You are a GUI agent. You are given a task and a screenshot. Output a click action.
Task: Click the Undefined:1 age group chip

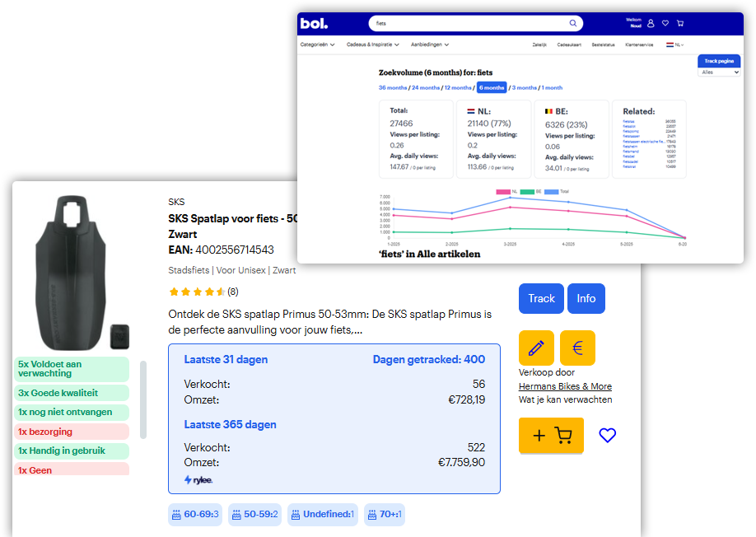click(x=323, y=514)
